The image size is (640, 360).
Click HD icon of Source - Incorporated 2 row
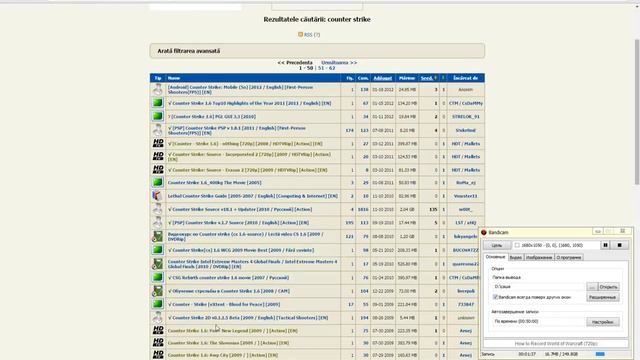coord(158,156)
